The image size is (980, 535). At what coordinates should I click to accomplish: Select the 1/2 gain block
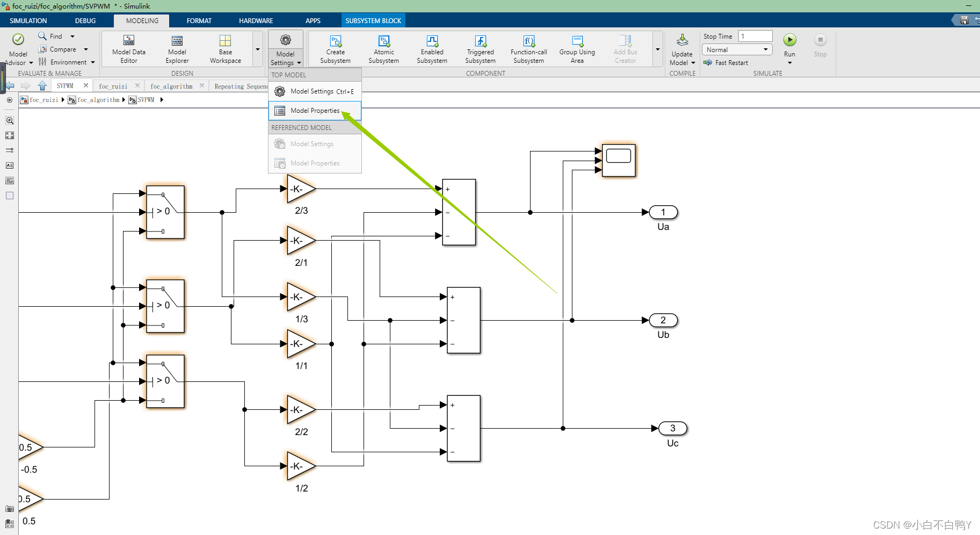[x=301, y=466]
